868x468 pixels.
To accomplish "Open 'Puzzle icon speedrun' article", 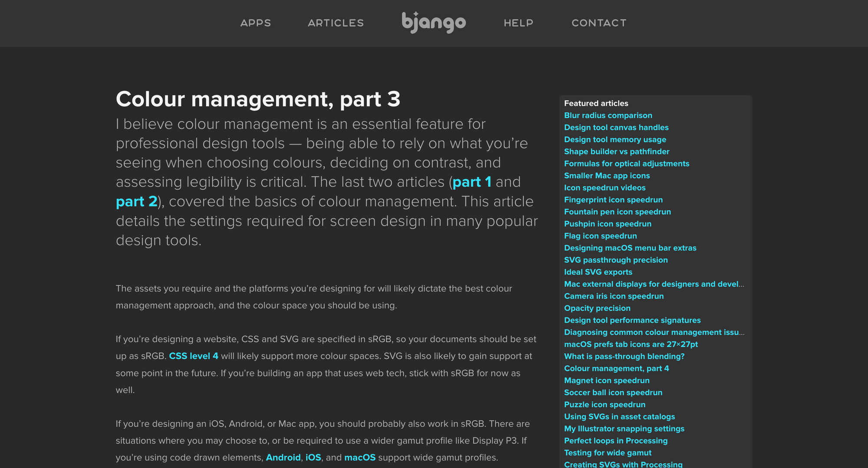I will click(x=605, y=405).
